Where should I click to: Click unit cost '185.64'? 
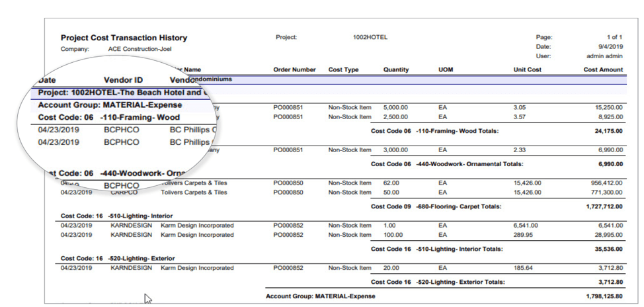click(x=523, y=268)
